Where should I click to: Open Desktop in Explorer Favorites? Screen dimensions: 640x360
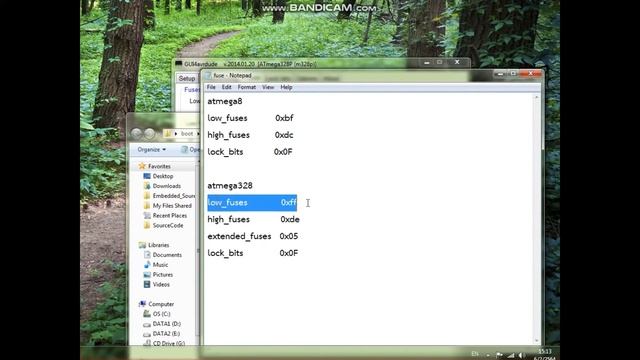click(163, 176)
